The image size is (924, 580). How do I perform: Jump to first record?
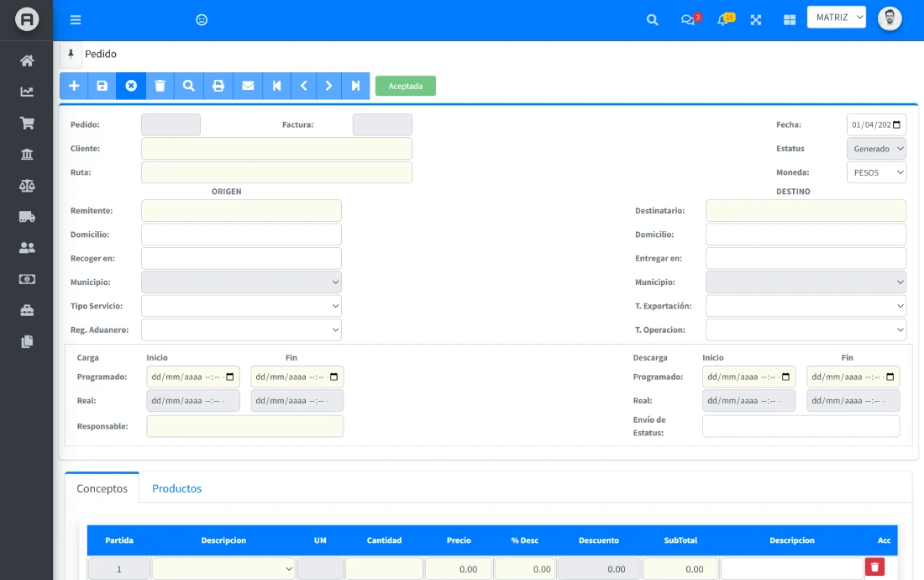coord(276,86)
